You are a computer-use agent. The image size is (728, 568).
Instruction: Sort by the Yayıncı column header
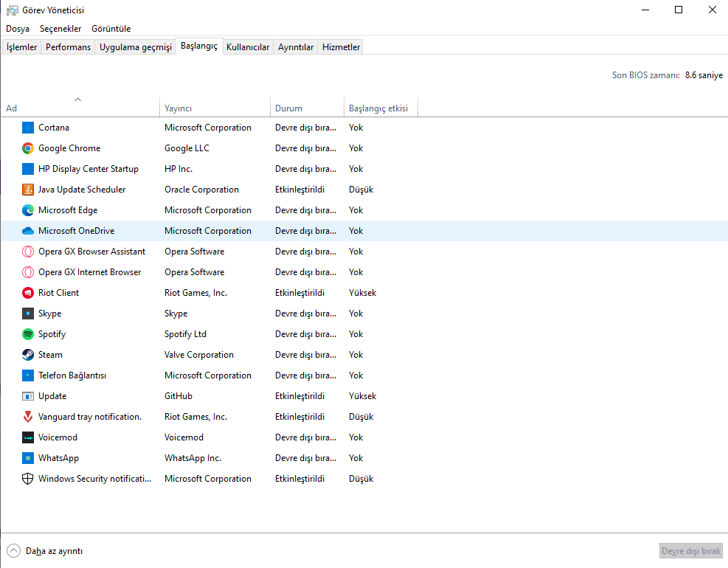tap(215, 108)
